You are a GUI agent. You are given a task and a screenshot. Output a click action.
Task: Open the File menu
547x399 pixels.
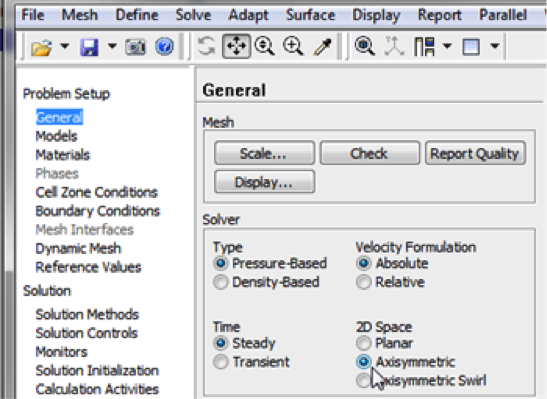[33, 15]
